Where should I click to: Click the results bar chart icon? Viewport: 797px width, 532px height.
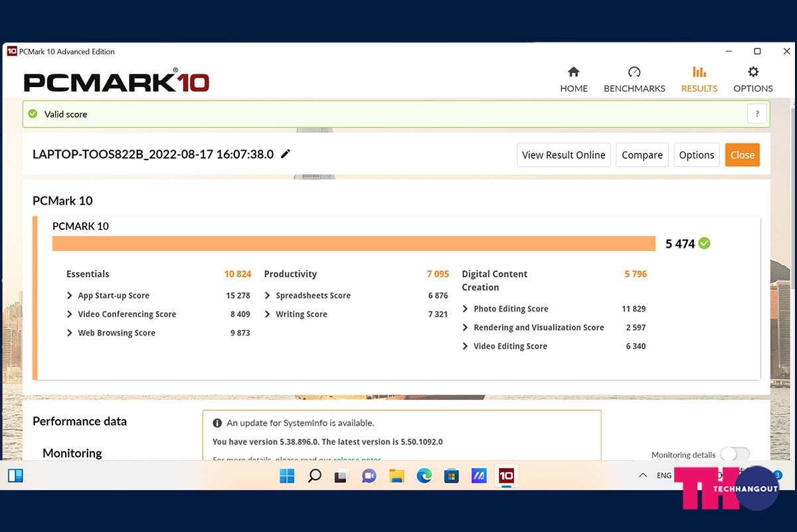pyautogui.click(x=699, y=72)
